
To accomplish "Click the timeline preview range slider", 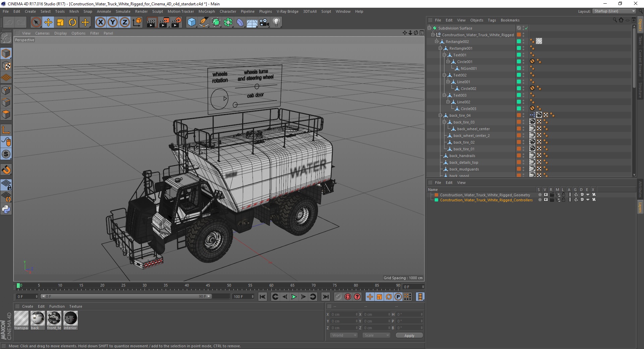I will [126, 296].
